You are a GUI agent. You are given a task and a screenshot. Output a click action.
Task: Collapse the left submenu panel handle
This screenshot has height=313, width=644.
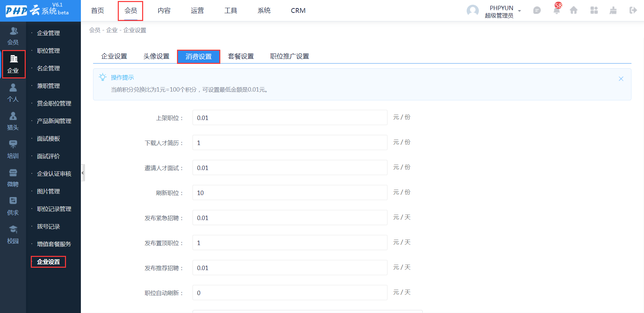click(83, 173)
